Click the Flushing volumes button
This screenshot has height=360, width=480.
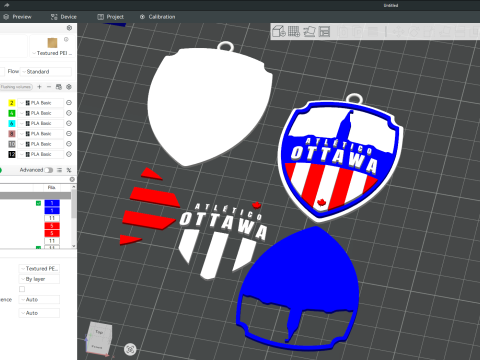pyautogui.click(x=16, y=87)
